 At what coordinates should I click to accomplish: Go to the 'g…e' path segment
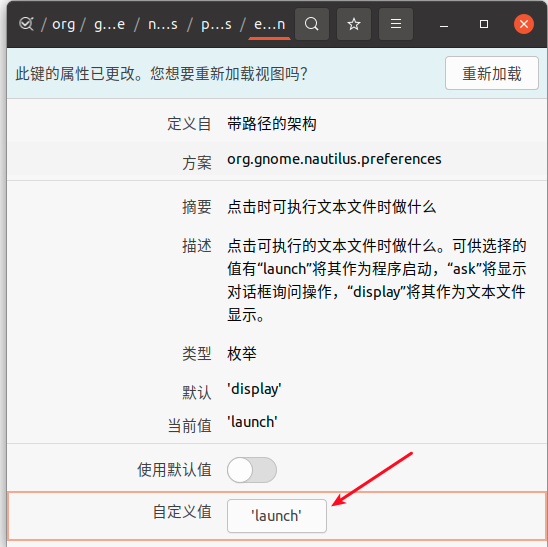109,24
